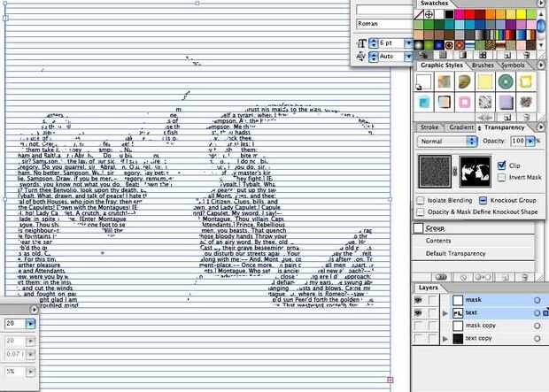Enable the Invert Mask checkbox
The width and height of the screenshot is (549, 392).
tap(502, 177)
